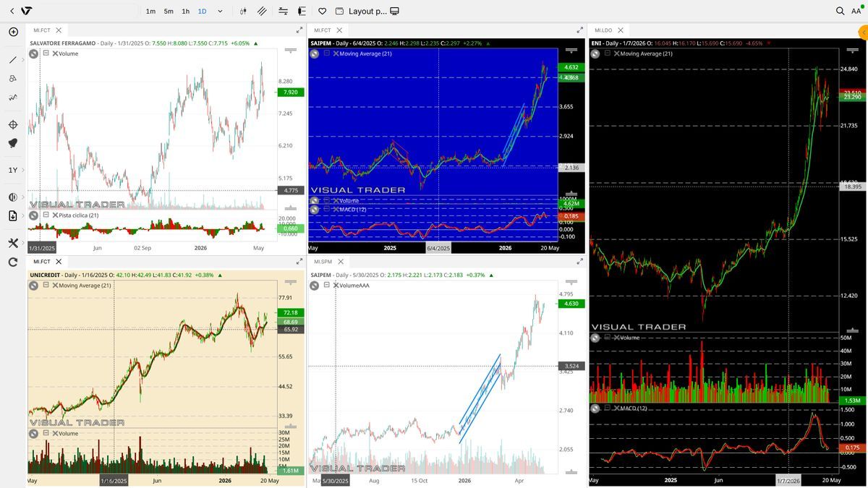Remove Pista ciclica (21) indicator with X

56,215
